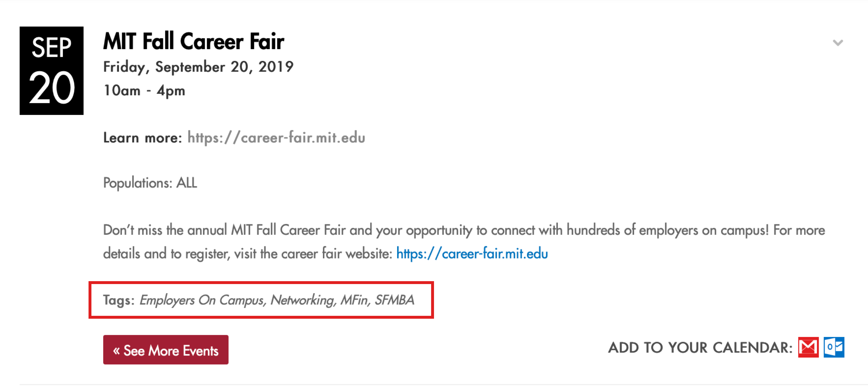Click the bold Learn more label

142,138
